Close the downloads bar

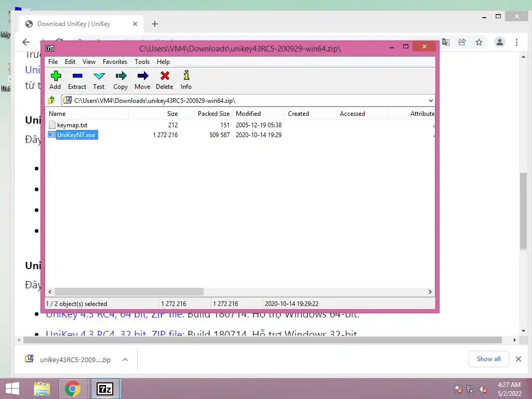click(x=518, y=359)
